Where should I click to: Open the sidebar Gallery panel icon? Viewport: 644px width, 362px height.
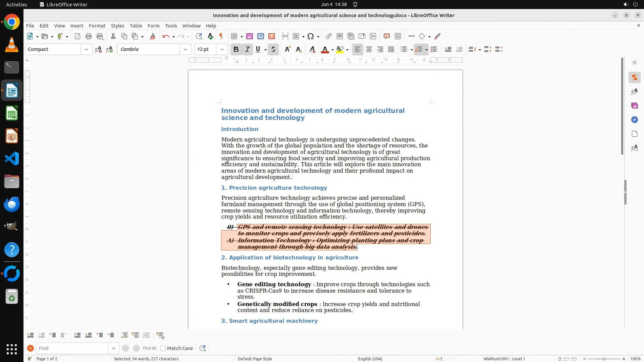634,106
